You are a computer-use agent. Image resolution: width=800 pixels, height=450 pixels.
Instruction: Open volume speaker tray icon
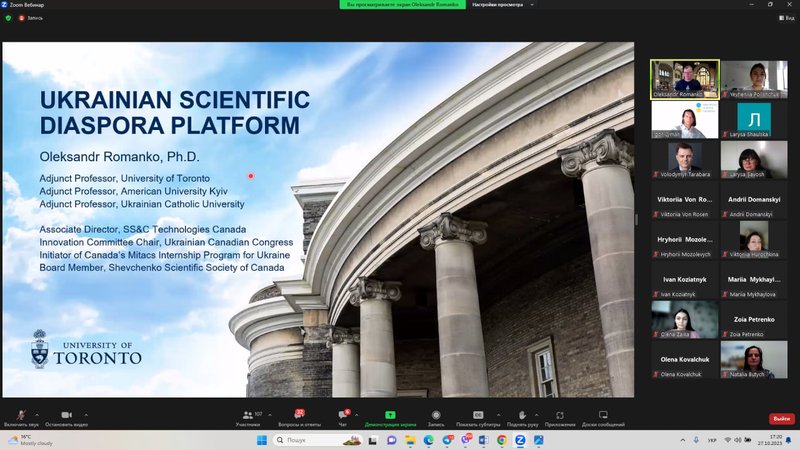[x=738, y=440]
